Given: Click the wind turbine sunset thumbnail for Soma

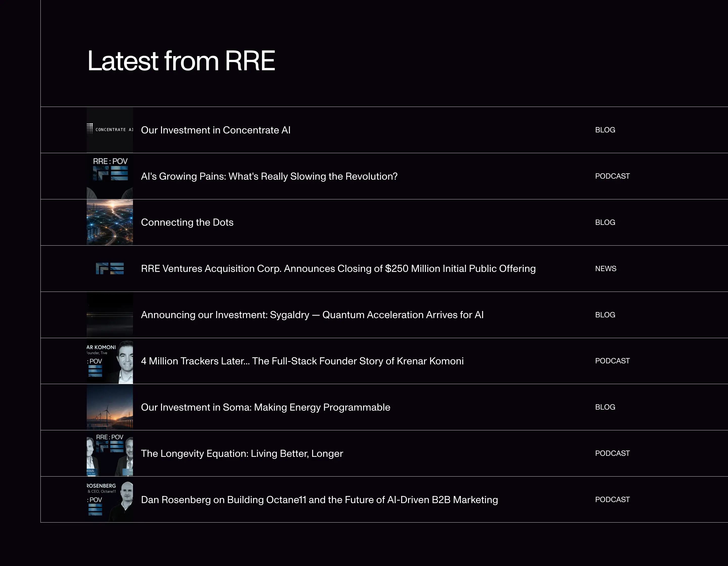Looking at the screenshot, I should pyautogui.click(x=110, y=407).
